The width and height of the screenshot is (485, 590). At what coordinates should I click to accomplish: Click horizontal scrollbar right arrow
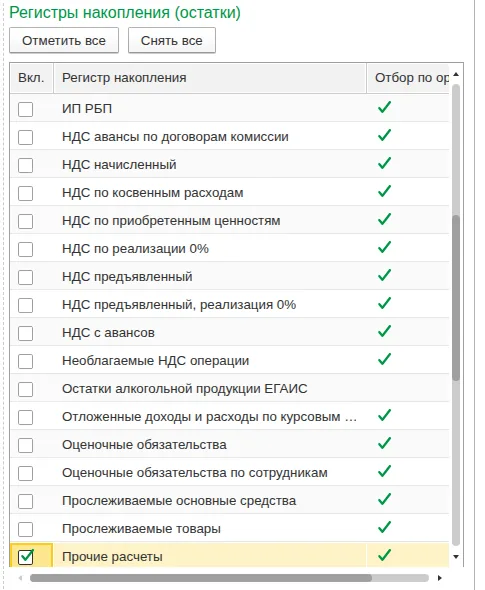439,578
